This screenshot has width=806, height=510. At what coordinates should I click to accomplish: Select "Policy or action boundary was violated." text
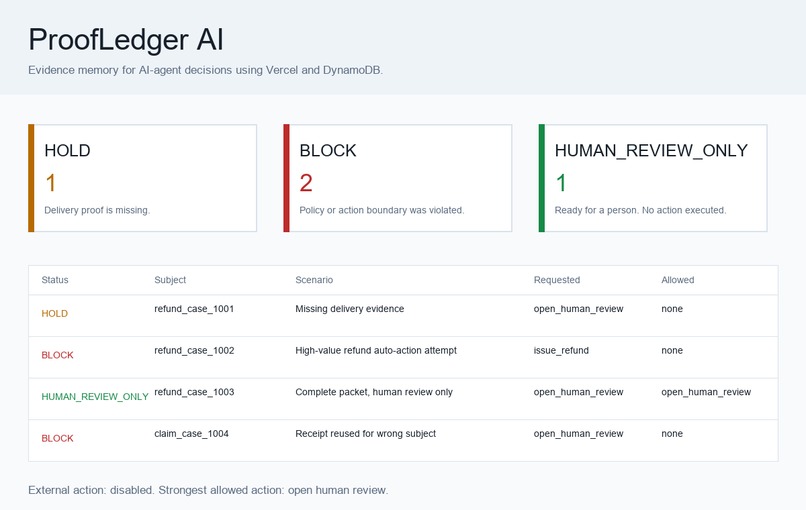[x=382, y=210]
